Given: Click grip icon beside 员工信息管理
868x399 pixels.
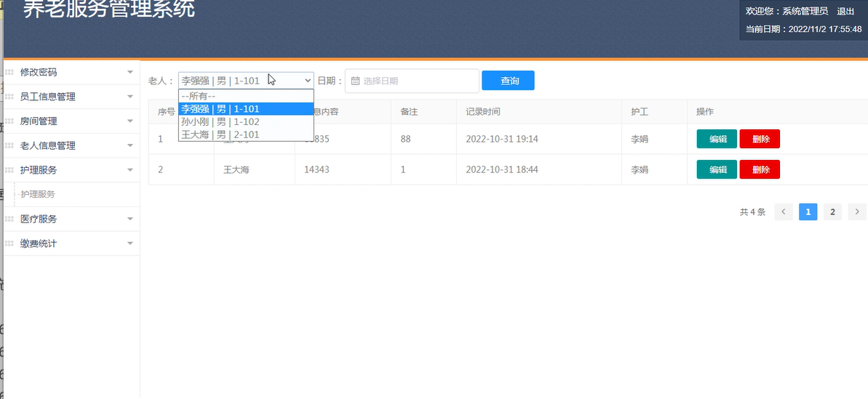Looking at the screenshot, I should 9,97.
